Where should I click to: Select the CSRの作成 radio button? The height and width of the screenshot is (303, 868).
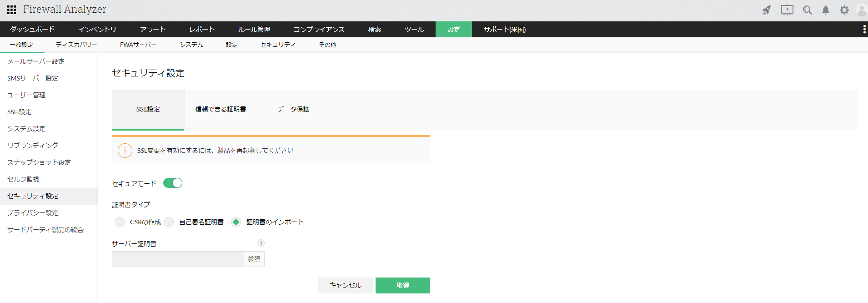120,222
